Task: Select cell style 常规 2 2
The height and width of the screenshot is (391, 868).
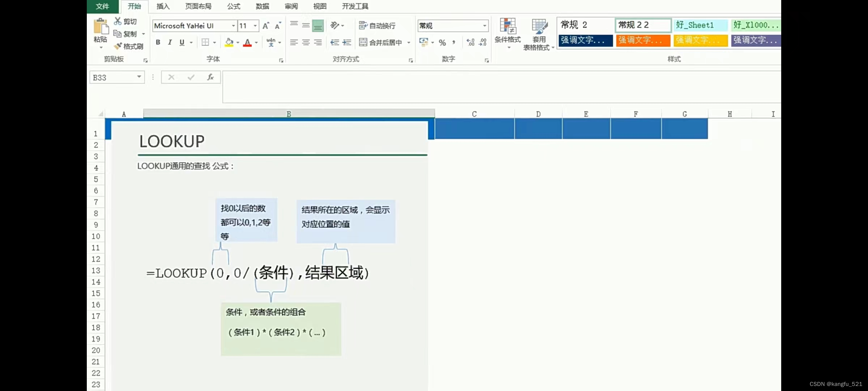Action: [x=643, y=25]
